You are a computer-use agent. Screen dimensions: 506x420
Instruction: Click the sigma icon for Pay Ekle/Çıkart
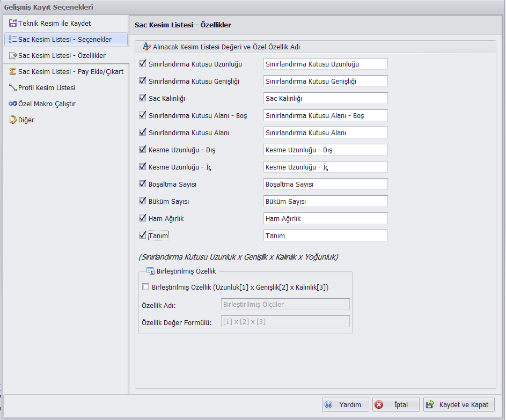[x=12, y=72]
